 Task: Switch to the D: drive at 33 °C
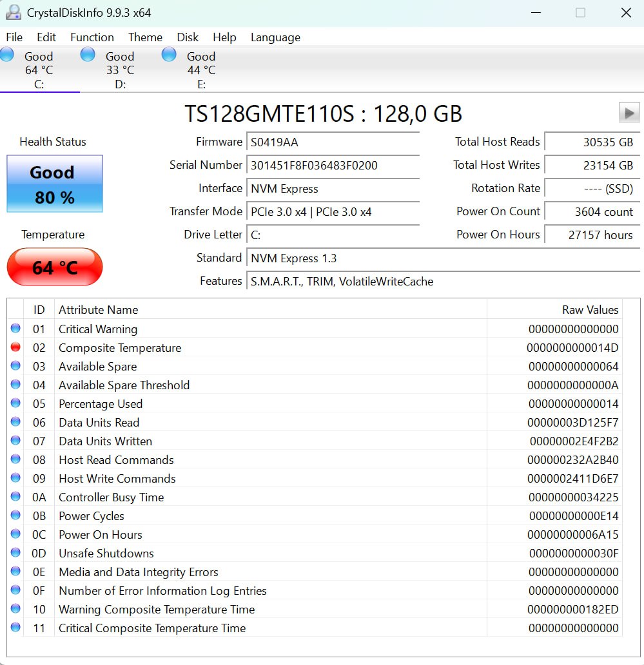[x=120, y=70]
